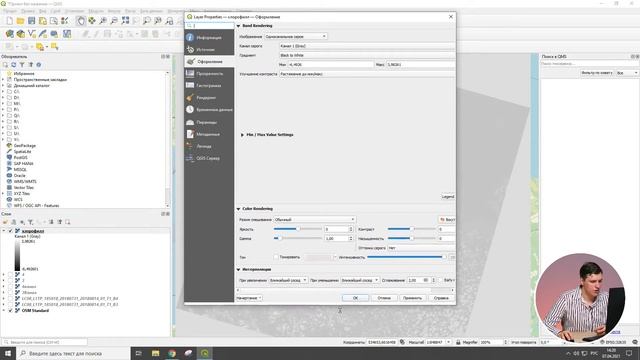Click the OK button

356,298
